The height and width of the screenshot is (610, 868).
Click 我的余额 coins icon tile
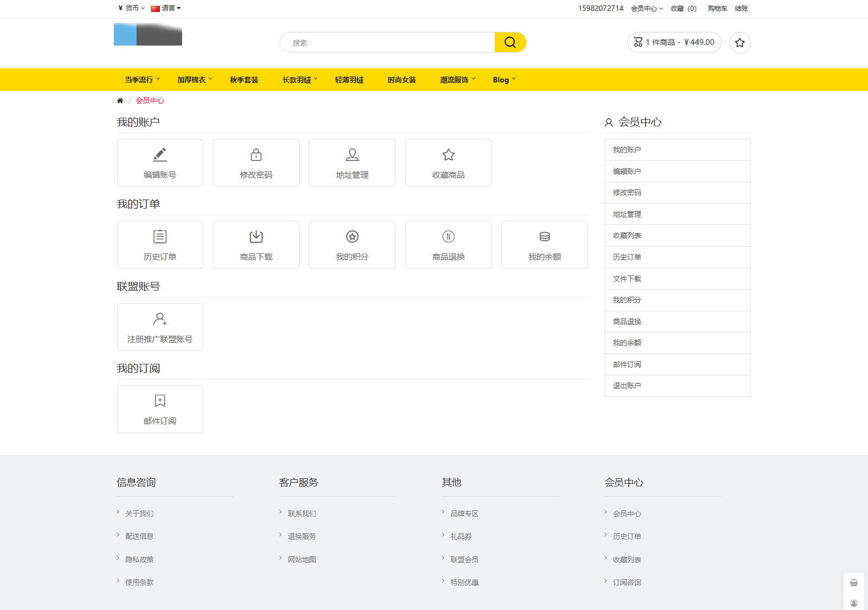pyautogui.click(x=544, y=245)
